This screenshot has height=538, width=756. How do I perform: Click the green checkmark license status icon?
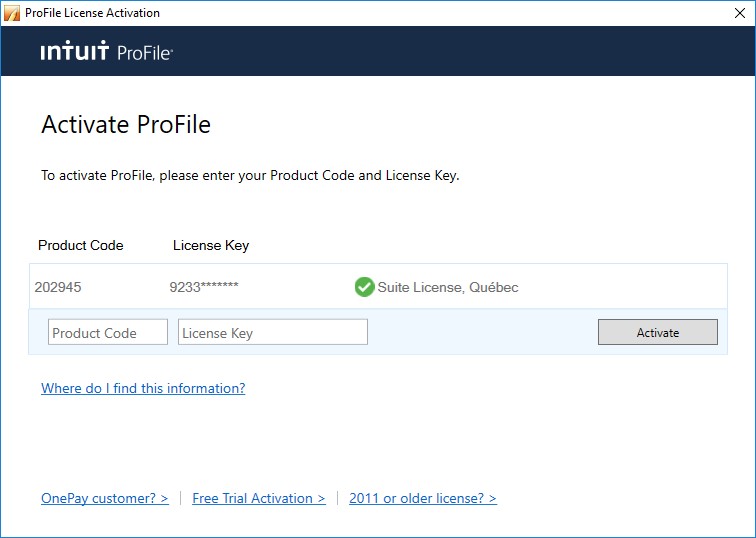pos(364,287)
